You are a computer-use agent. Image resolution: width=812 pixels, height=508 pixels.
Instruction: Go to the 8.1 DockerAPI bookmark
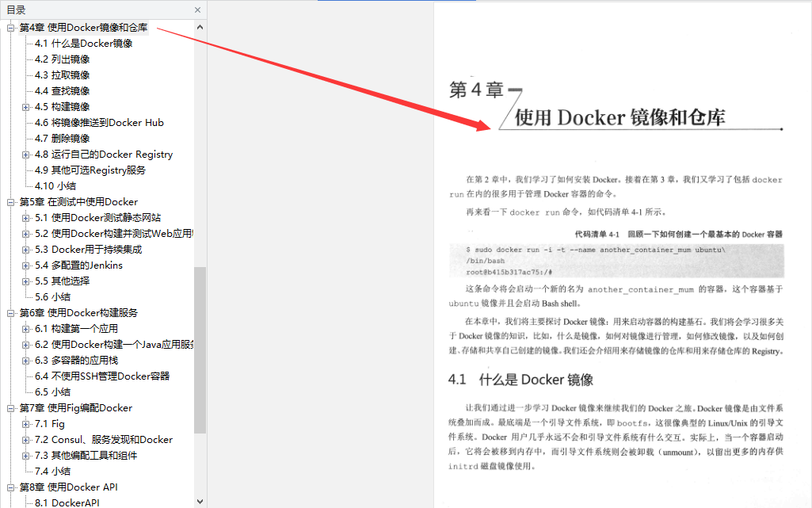67,502
